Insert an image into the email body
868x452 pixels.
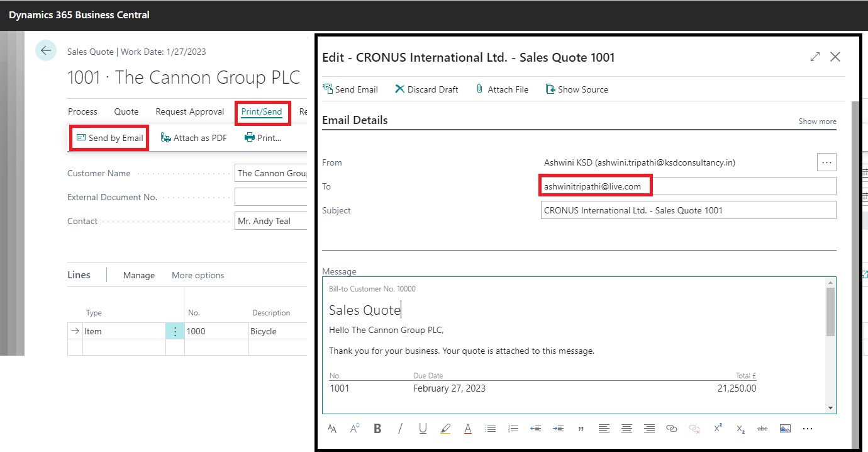point(785,429)
